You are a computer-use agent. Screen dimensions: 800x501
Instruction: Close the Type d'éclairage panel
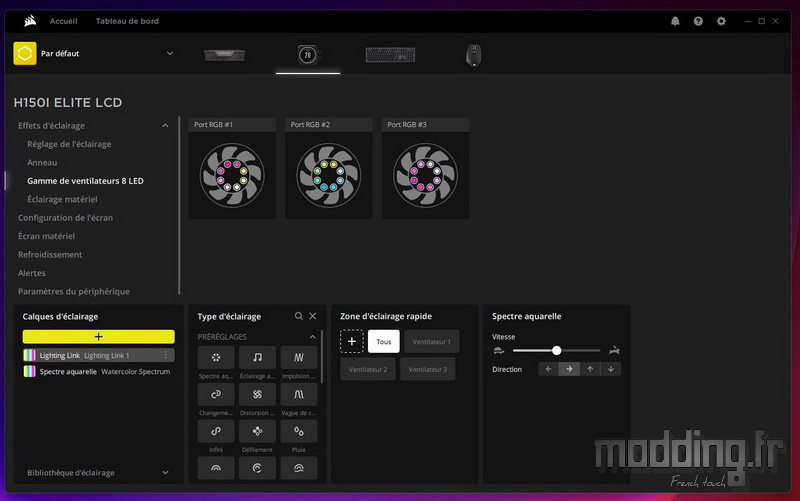pyautogui.click(x=313, y=316)
